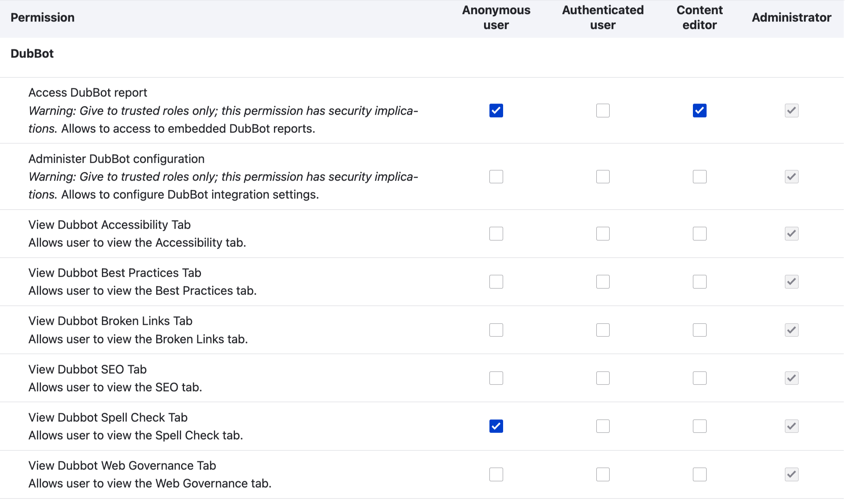Click the Administrator column header
This screenshot has height=504, width=845.
(791, 17)
